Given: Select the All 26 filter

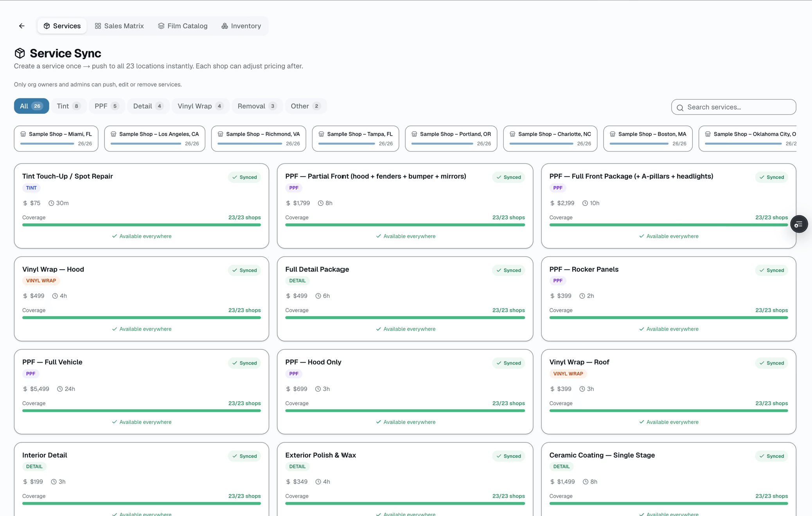Looking at the screenshot, I should click(x=31, y=106).
